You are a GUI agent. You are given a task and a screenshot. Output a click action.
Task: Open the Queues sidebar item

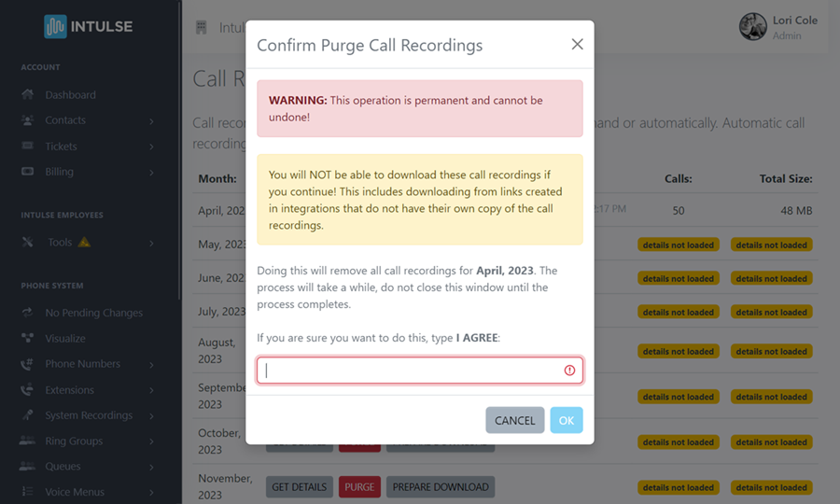(x=63, y=467)
